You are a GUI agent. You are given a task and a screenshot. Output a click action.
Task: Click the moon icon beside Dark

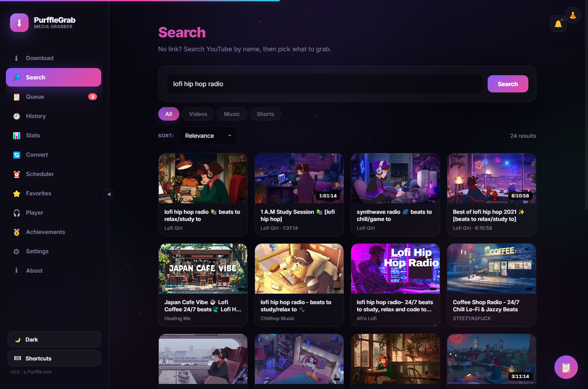[x=18, y=340]
